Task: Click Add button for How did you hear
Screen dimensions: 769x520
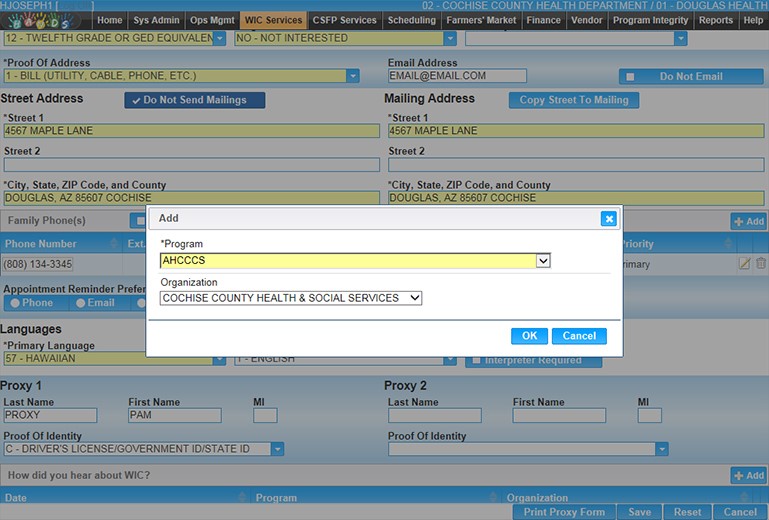Action: pos(748,475)
